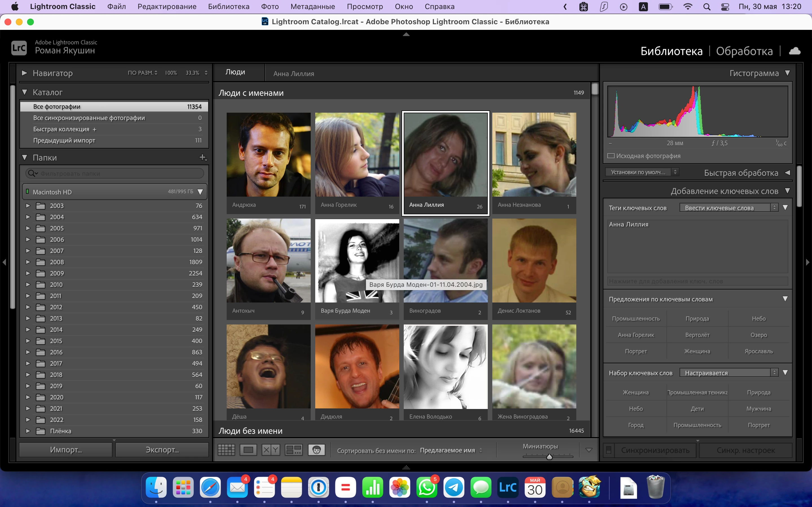812x507 pixels.
Task: Switch to the Обработка module
Action: tap(744, 51)
